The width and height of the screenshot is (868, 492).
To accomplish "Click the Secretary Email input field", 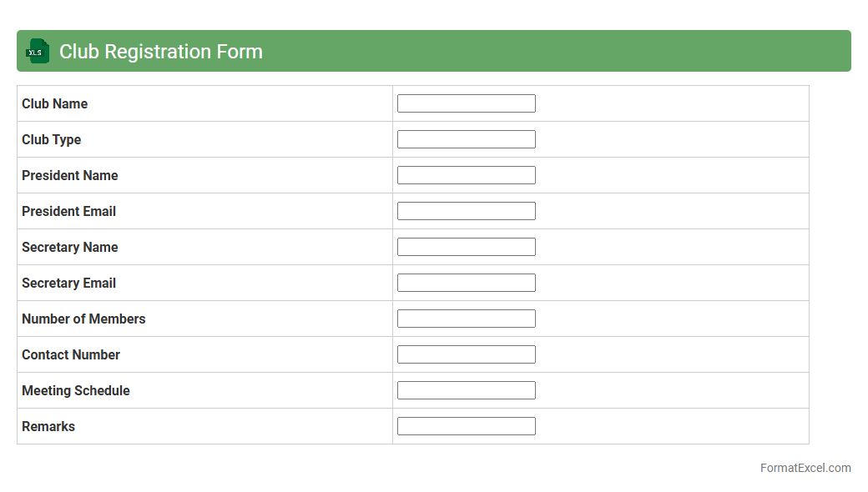I will pos(466,283).
